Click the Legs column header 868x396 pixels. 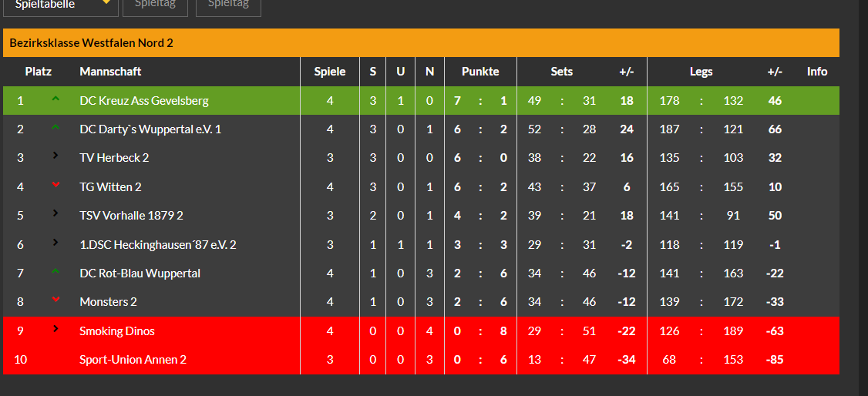point(701,72)
